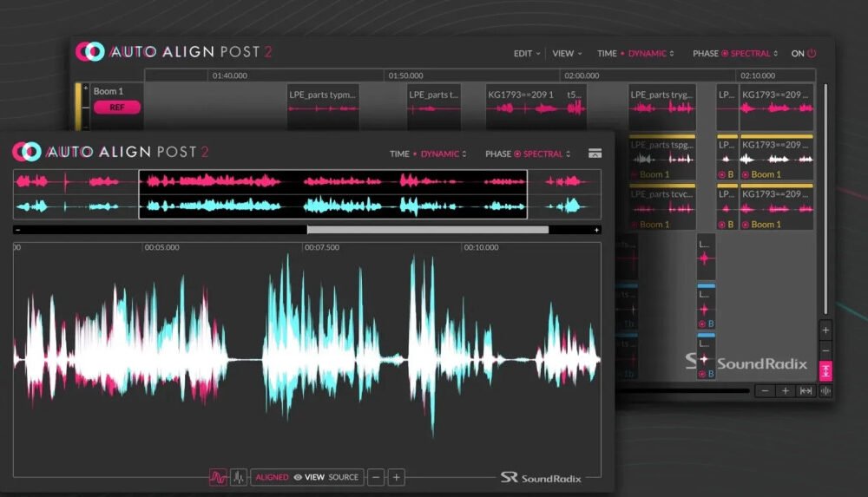Click the waveform icon in the bottom-right corner

click(825, 391)
